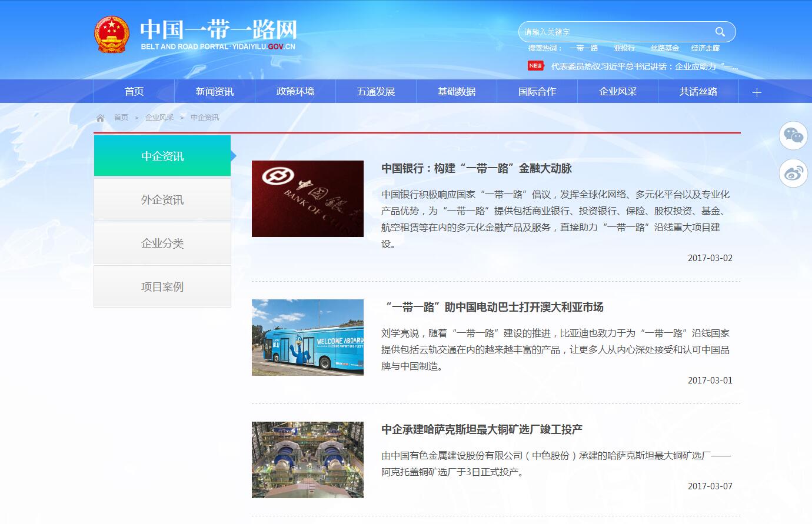The image size is (812, 524).
Task: Click the red NEW badge icon
Action: [x=535, y=66]
